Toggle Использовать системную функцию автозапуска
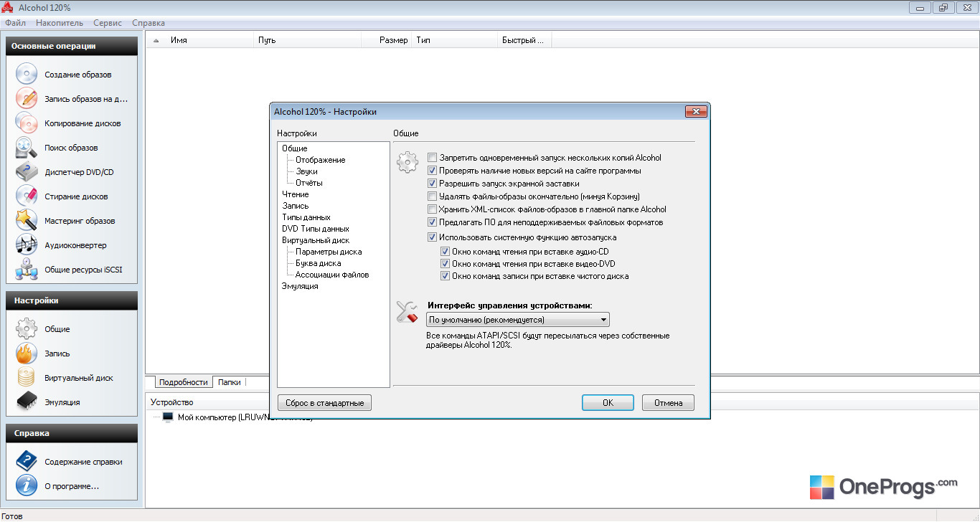The height and width of the screenshot is (522, 980). (x=432, y=237)
